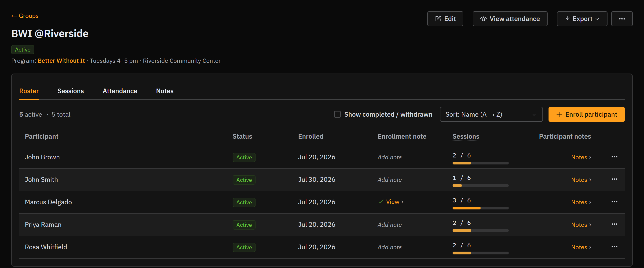Open more actions menu in page header
Screen dimensions: 644x268
pos(622,19)
